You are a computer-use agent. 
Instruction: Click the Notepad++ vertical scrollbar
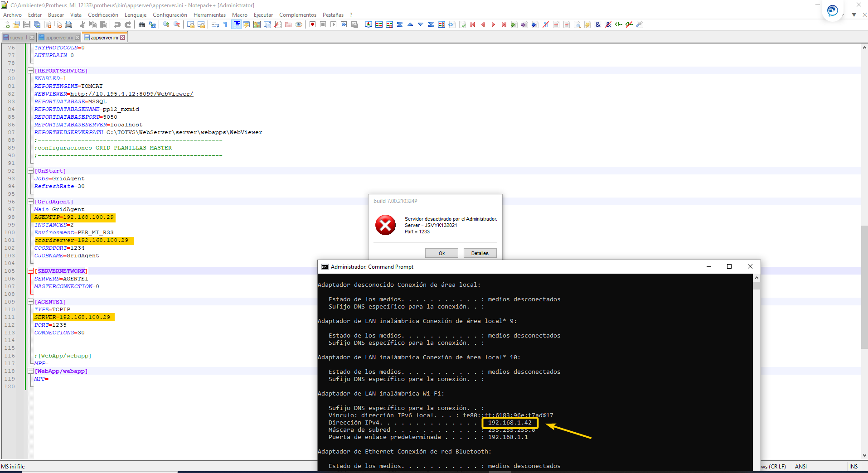coord(864,287)
